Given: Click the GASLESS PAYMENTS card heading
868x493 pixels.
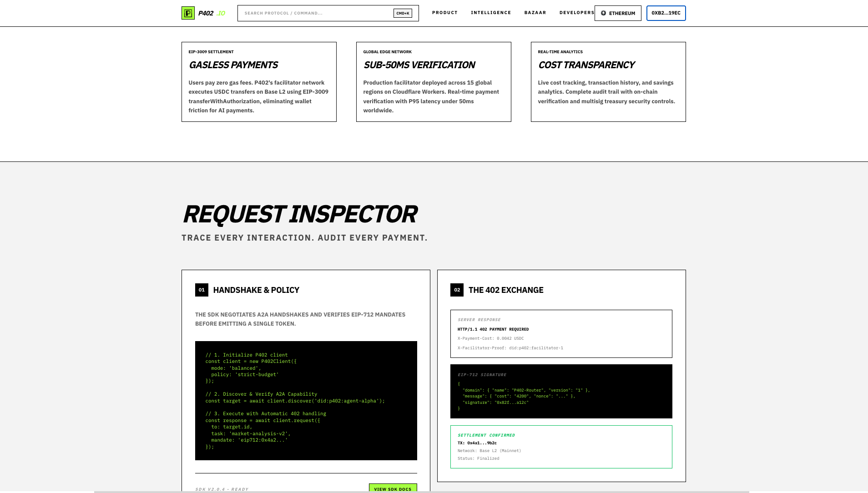Looking at the screenshot, I should coord(233,65).
